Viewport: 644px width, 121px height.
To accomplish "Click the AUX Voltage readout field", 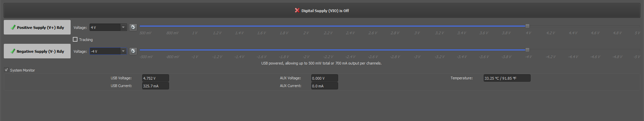I will coord(324,78).
